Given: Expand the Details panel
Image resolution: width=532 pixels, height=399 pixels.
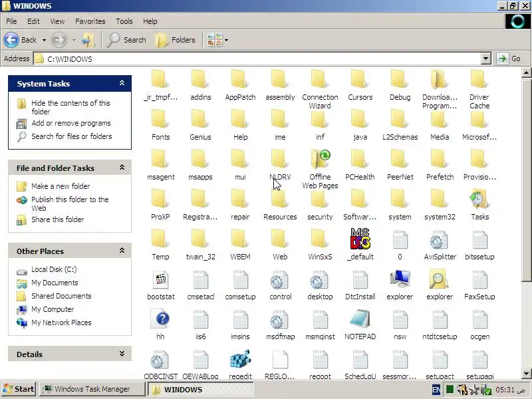Looking at the screenshot, I should click(122, 354).
